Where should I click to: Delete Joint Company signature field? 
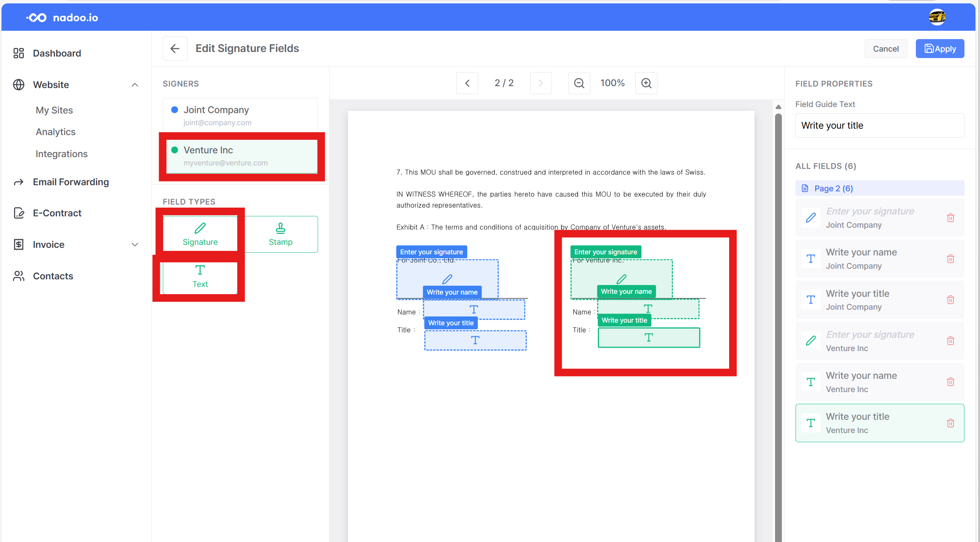[x=950, y=218]
